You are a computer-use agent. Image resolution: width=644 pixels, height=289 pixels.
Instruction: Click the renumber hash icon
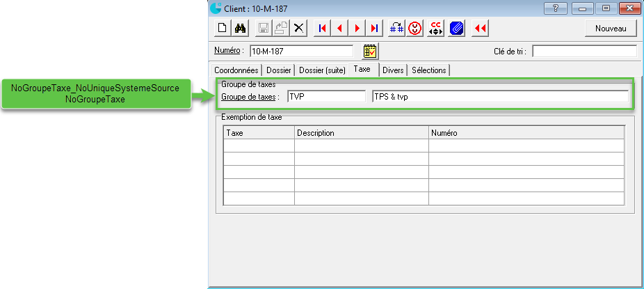[397, 29]
